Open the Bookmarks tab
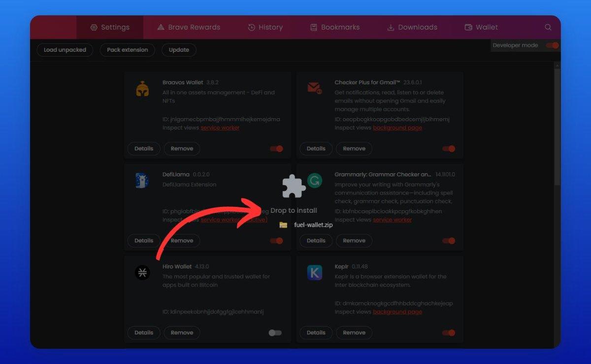591x364 pixels. click(x=335, y=28)
